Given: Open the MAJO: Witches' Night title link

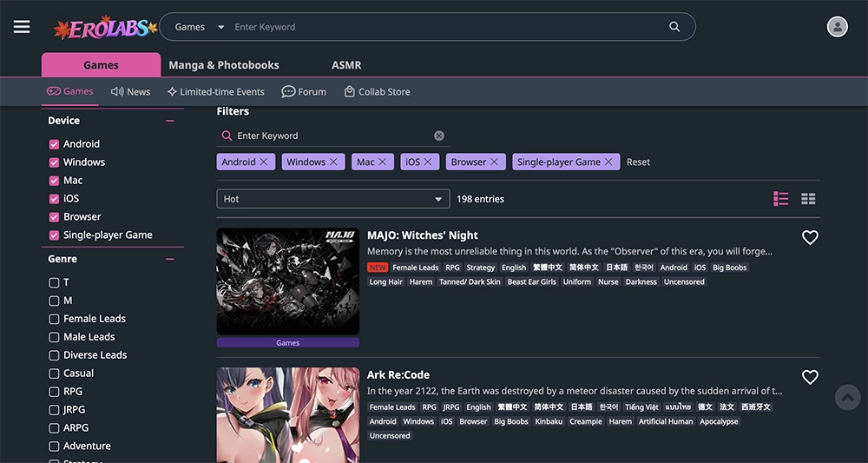Looking at the screenshot, I should coord(423,235).
